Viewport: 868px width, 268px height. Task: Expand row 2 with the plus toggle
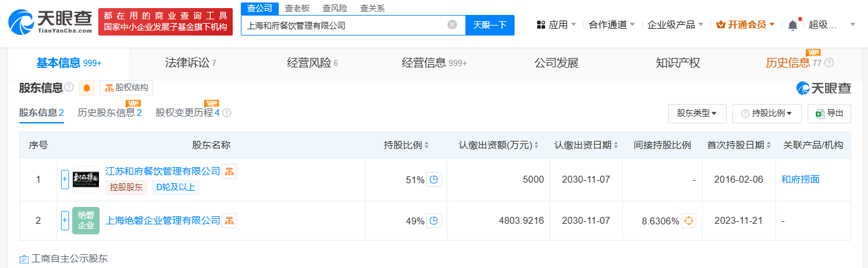(65, 221)
